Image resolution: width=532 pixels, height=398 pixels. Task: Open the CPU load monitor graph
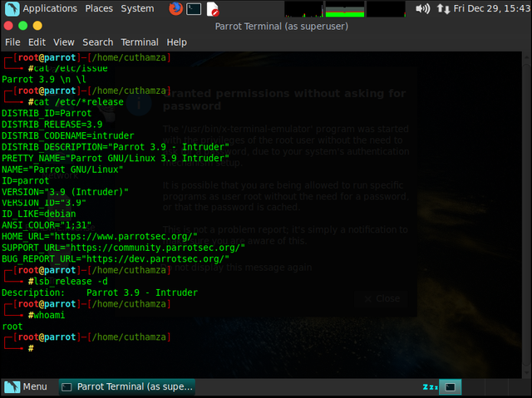point(303,9)
